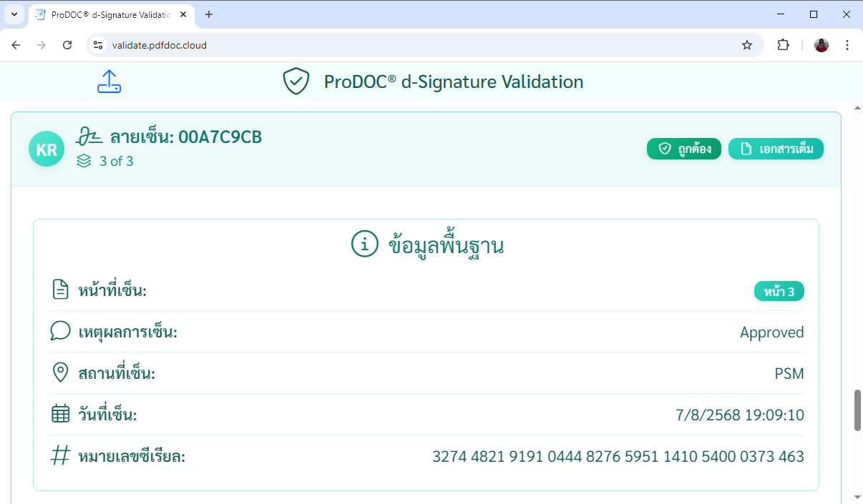Image resolution: width=863 pixels, height=504 pixels.
Task: Reload the page
Action: 67,45
